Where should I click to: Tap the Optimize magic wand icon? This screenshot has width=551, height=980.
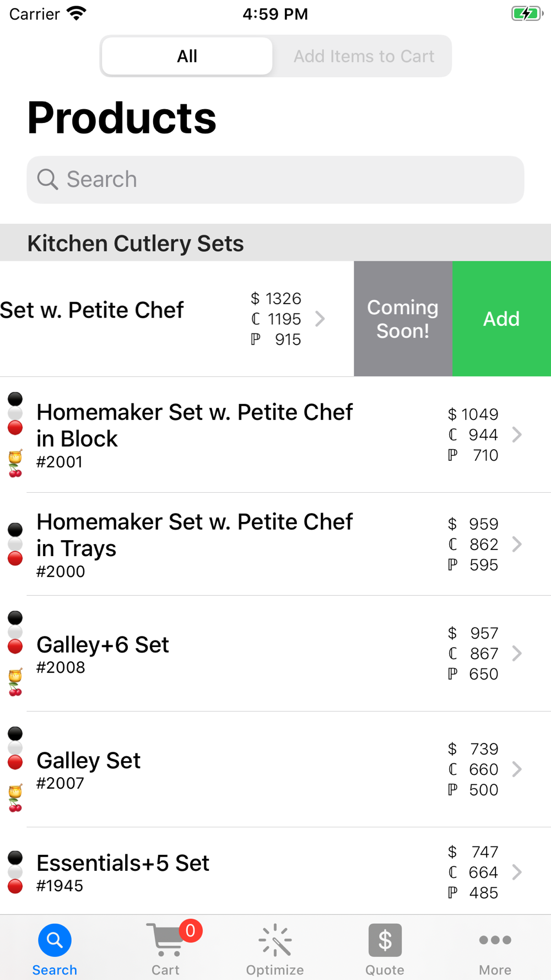(275, 940)
